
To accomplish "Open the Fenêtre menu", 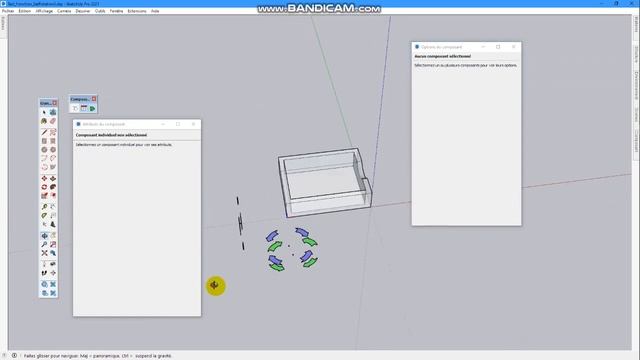I will click(116, 11).
